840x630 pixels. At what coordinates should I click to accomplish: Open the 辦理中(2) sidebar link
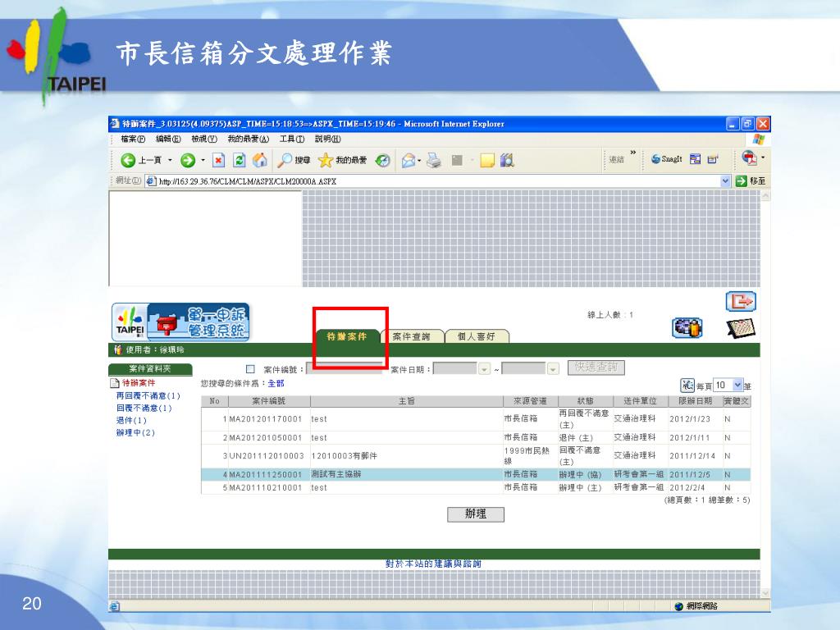[135, 433]
